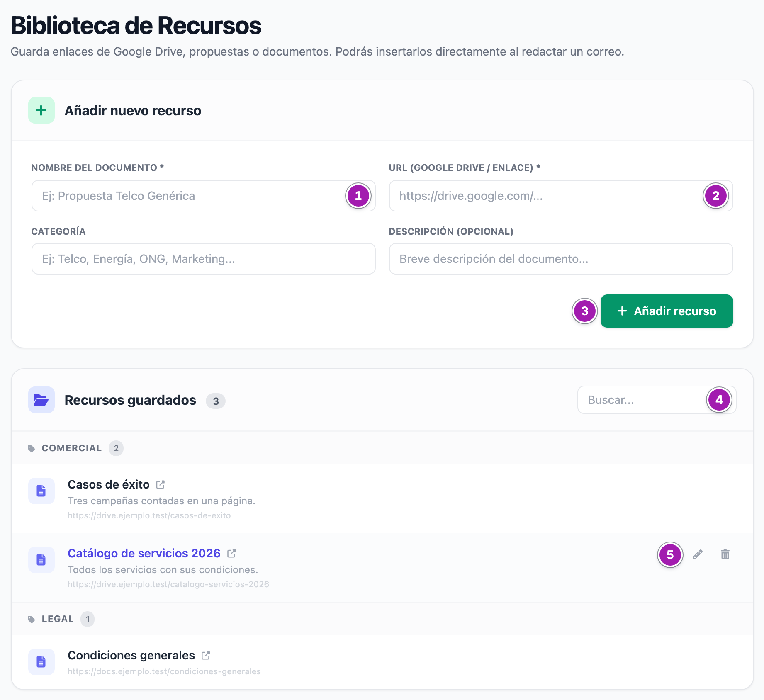Open external link icon for Casos de éxito

(x=161, y=484)
